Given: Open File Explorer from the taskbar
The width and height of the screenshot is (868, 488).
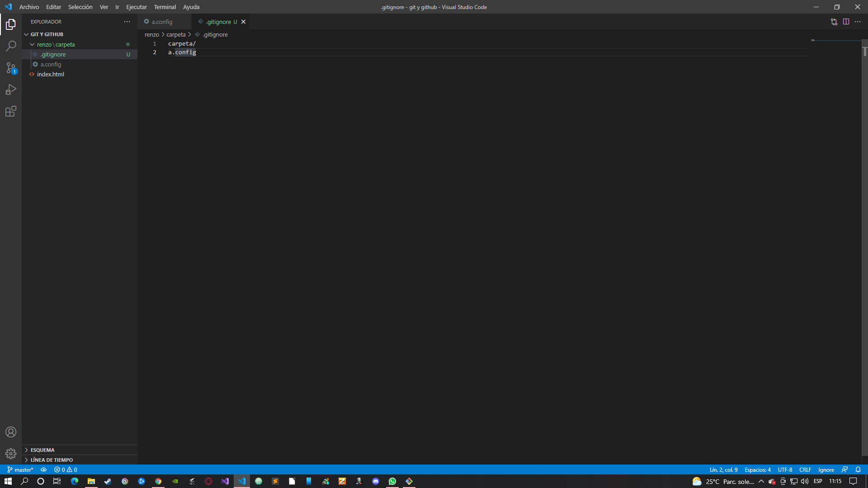Looking at the screenshot, I should point(91,481).
